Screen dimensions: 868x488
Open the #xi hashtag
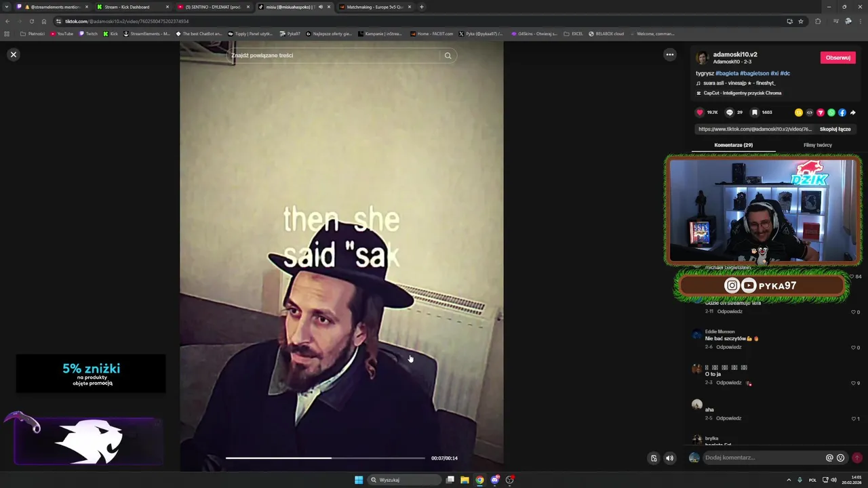point(774,73)
